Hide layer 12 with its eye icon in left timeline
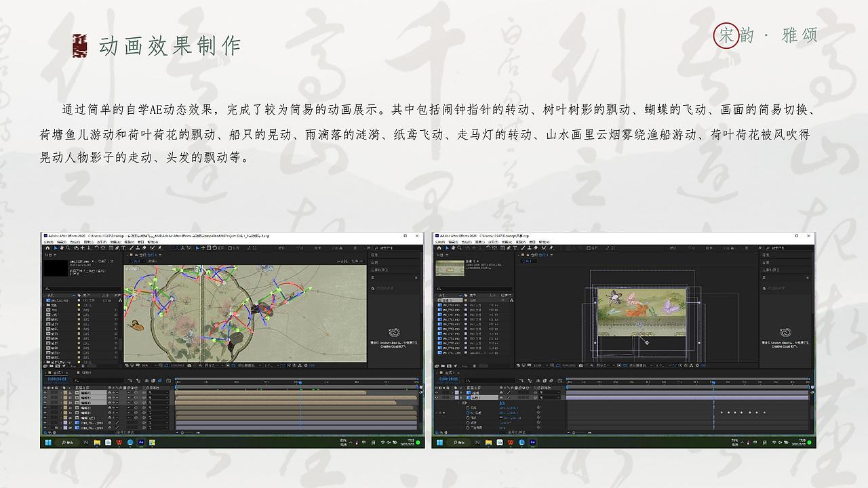Screen dimensions: 868x488 pos(45,398)
